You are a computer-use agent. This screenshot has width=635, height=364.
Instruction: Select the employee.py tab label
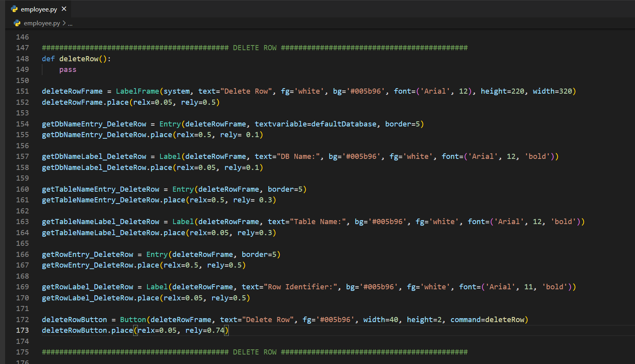pyautogui.click(x=39, y=9)
